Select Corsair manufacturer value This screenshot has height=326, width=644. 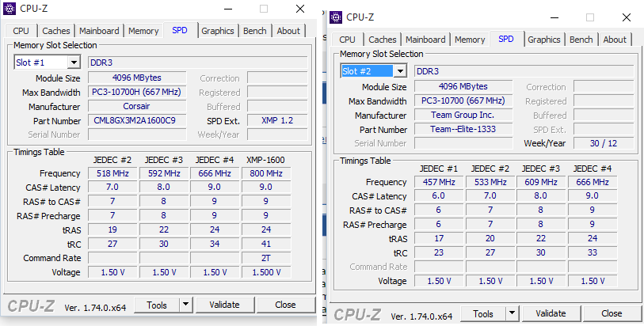pyautogui.click(x=137, y=106)
